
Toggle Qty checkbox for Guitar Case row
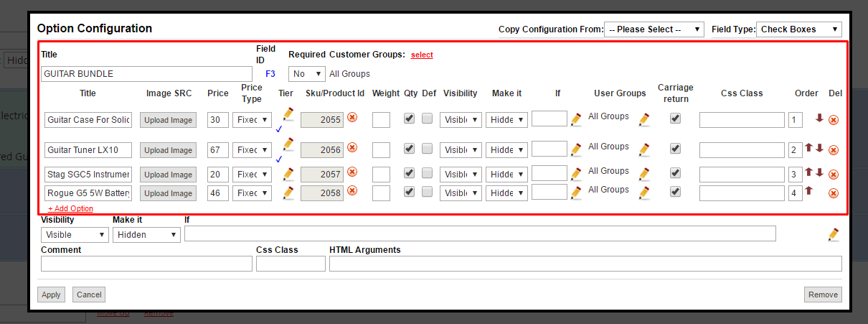click(409, 119)
